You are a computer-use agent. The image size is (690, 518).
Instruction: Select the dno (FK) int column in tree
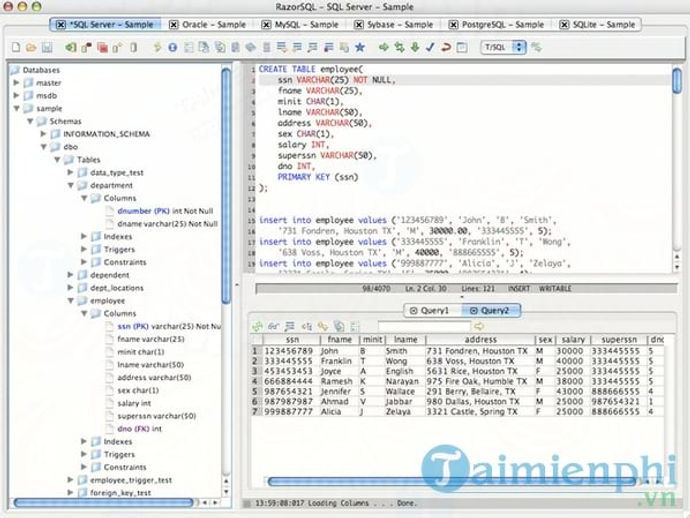139,429
